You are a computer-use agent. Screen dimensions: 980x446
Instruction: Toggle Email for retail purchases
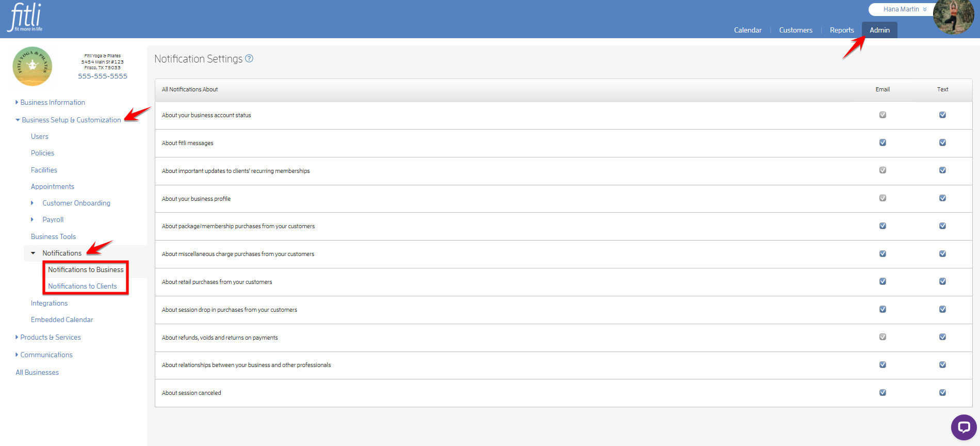pyautogui.click(x=883, y=281)
